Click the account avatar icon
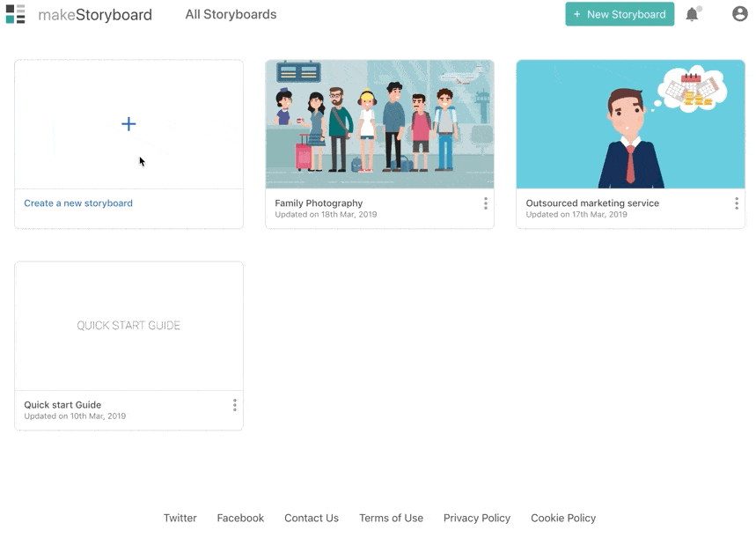756x545 pixels. pos(739,14)
